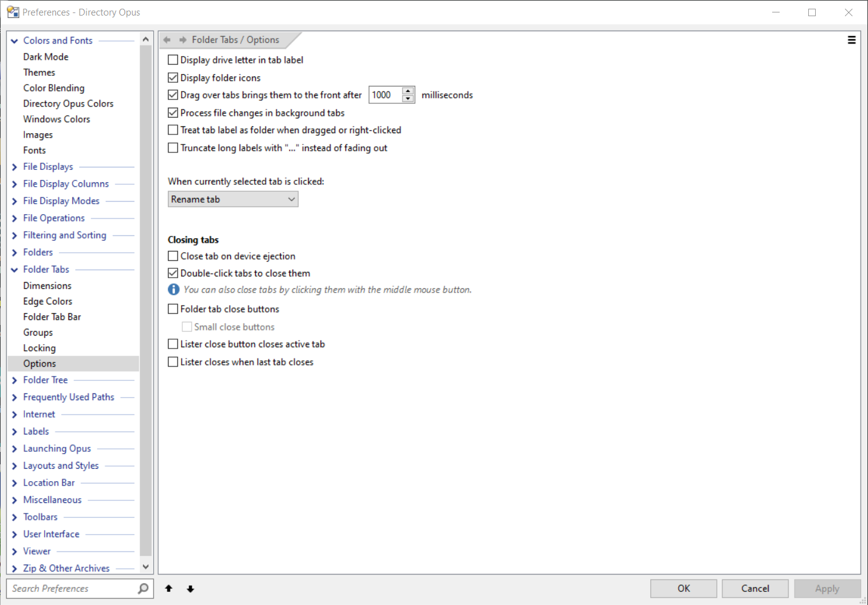The height and width of the screenshot is (605, 868).
Task: Click the forward arrow in the Preferences header
Action: pos(183,40)
